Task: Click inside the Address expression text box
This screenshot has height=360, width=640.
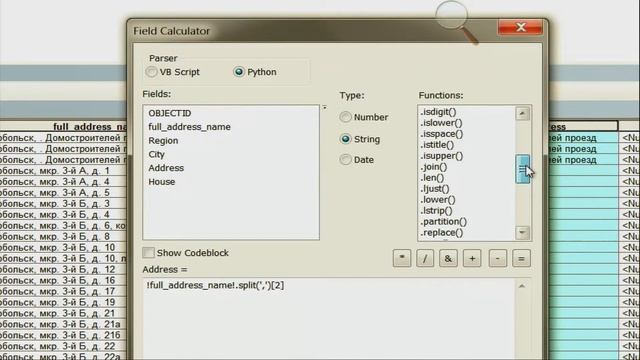Action: point(329,318)
